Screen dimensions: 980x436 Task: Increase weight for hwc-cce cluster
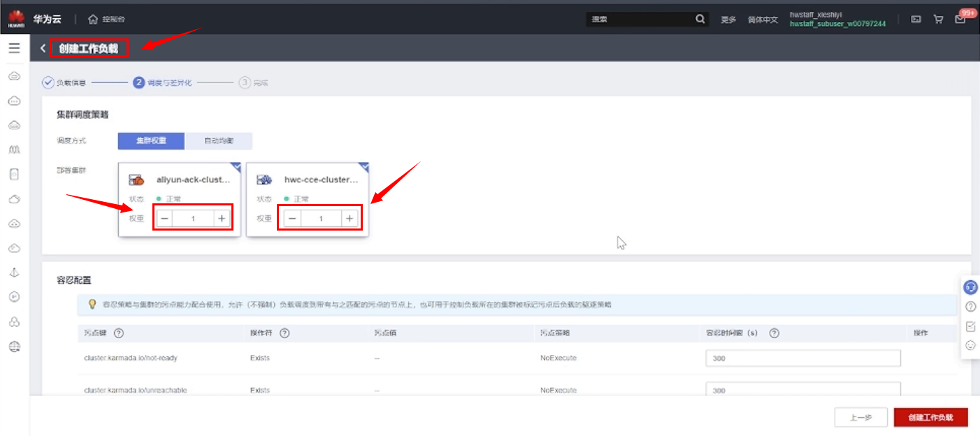point(350,219)
